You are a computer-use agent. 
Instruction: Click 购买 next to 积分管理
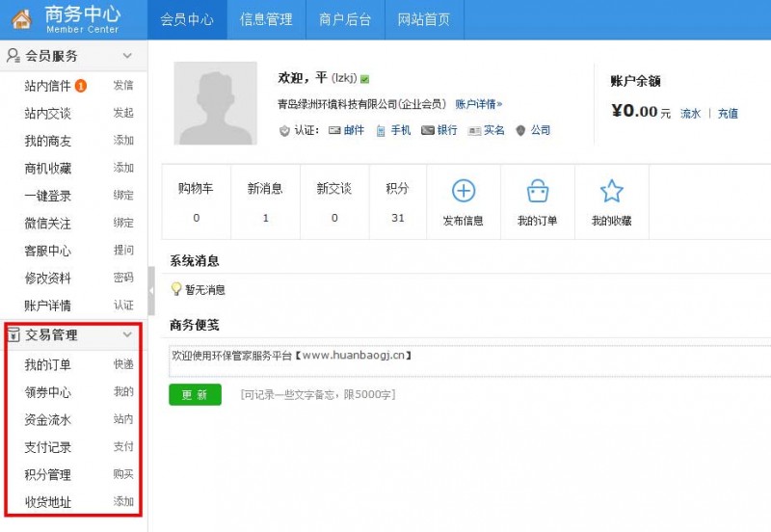click(123, 474)
